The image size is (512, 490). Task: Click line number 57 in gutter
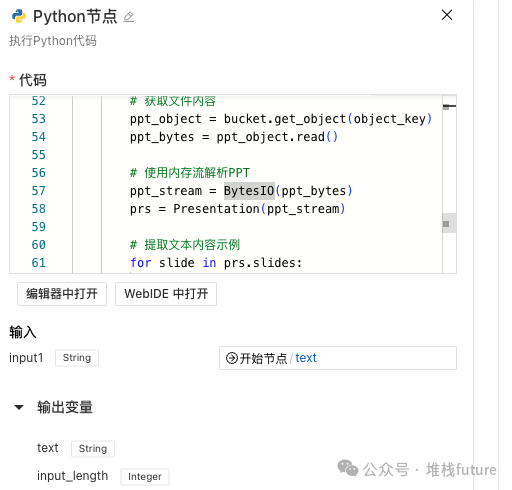click(39, 191)
